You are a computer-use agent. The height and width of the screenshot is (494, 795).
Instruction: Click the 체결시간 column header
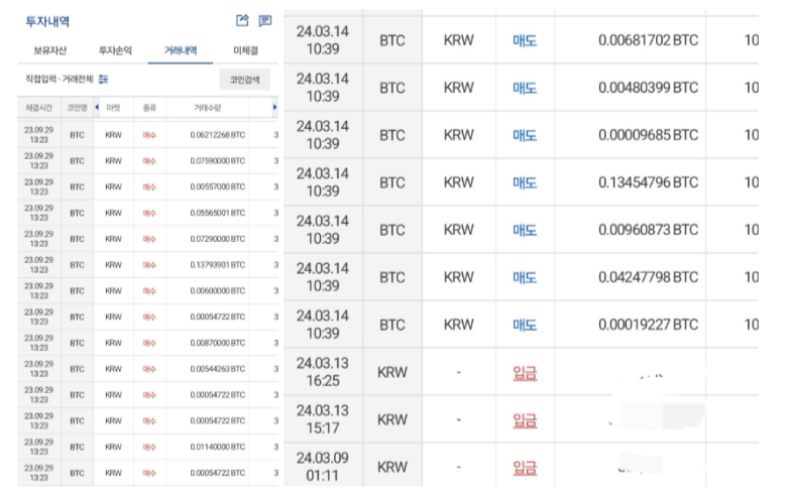(x=37, y=106)
